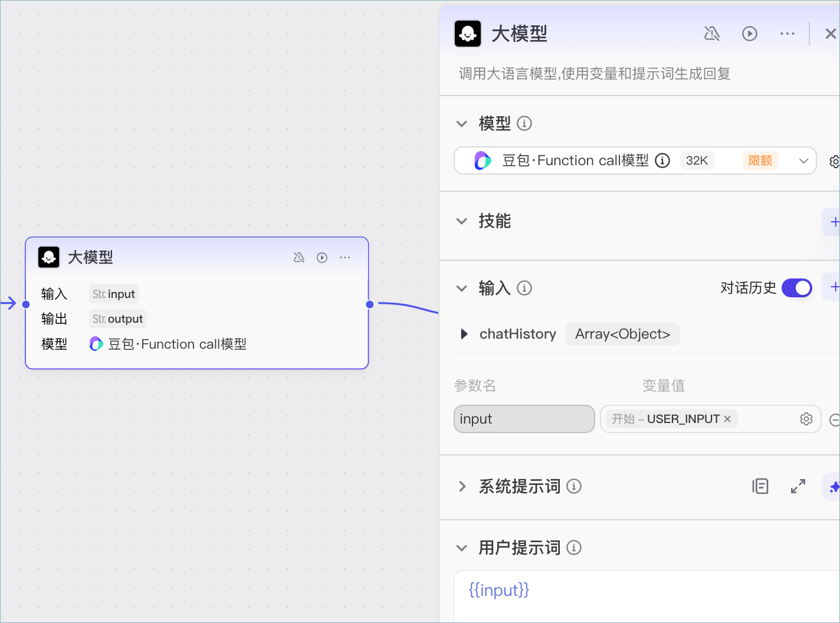Open the 豆包·Function call模型 model dropdown
840x623 pixels.
pos(635,160)
